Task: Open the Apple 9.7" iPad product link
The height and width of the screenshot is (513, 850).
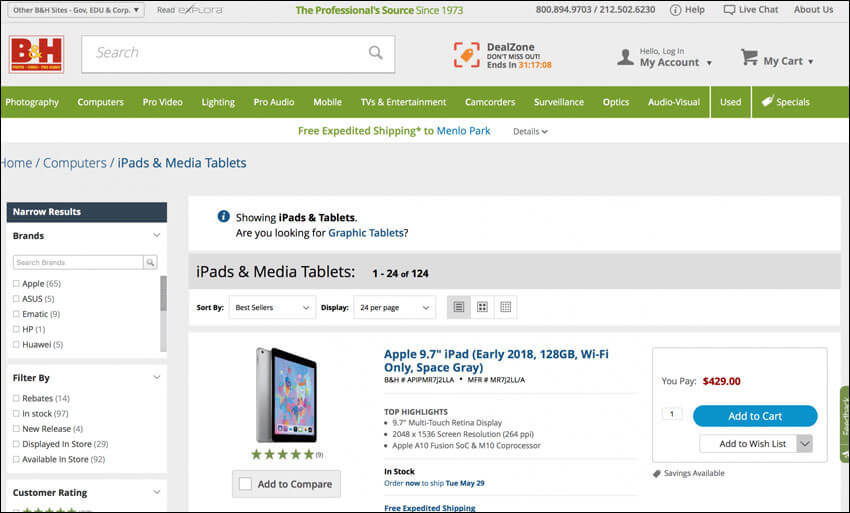Action: [496, 361]
